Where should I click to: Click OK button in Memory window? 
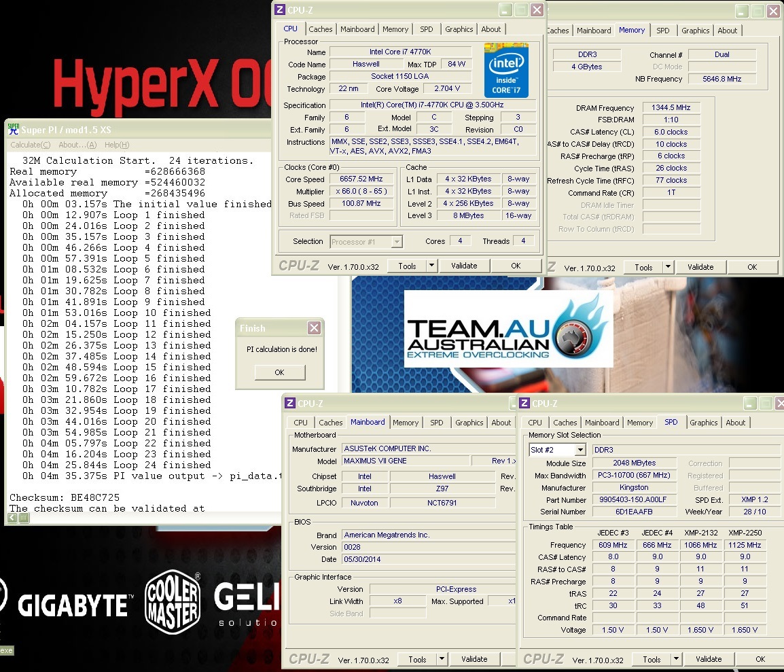(x=752, y=267)
